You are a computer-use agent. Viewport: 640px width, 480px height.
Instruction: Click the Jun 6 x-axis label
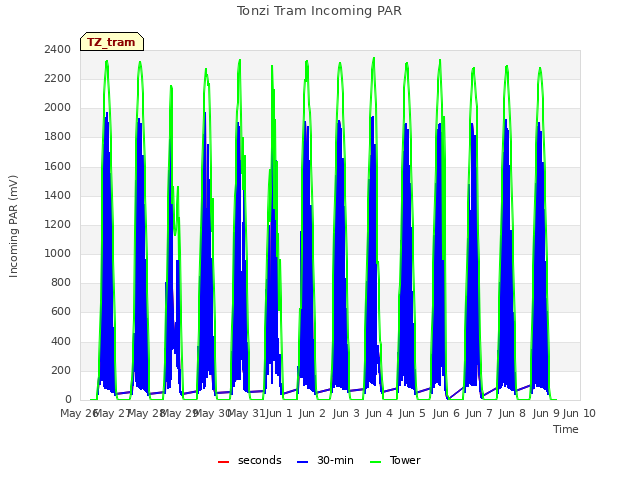[x=446, y=413]
